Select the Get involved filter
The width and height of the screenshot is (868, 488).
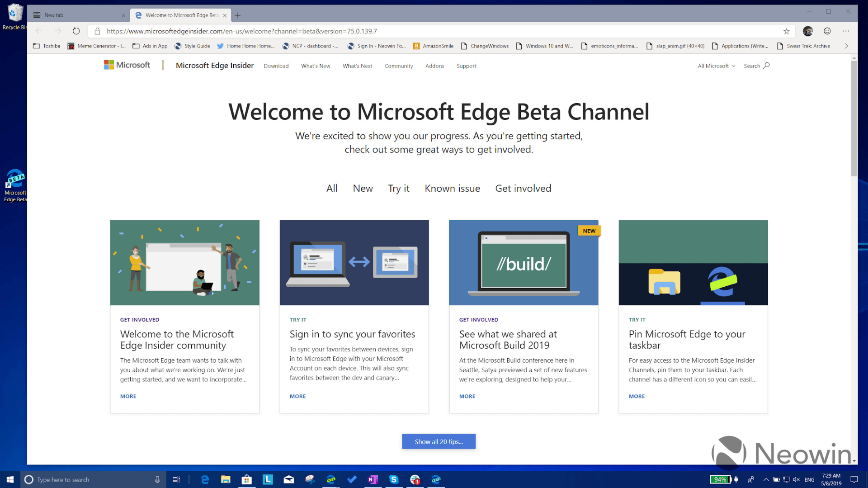pos(523,189)
